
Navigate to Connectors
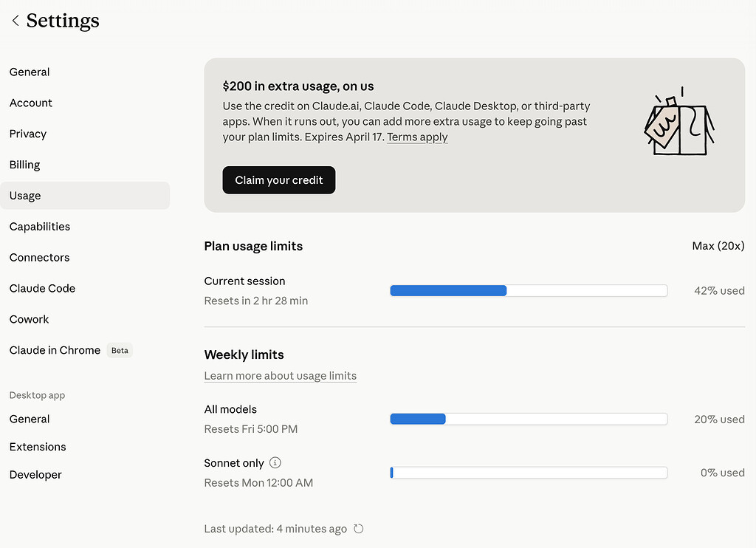[40, 257]
